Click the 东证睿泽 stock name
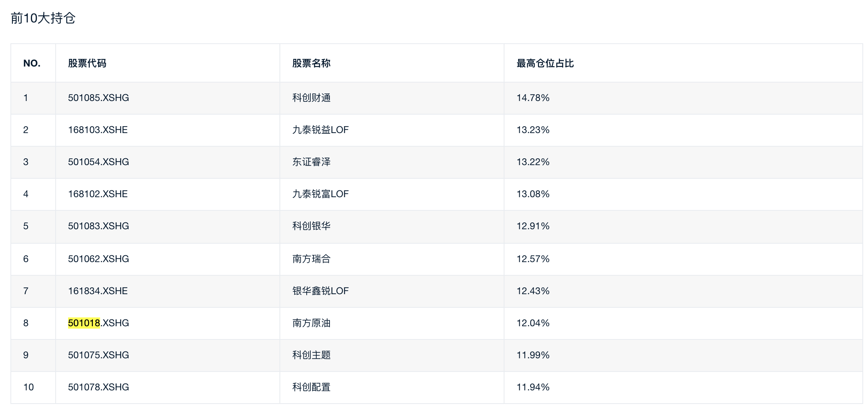The height and width of the screenshot is (416, 868). click(x=311, y=162)
